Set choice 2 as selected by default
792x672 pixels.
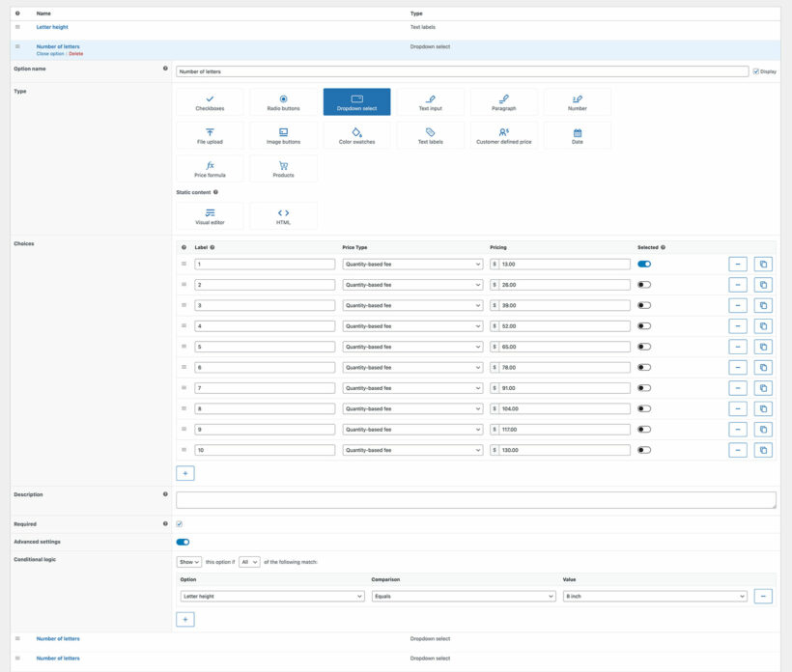pos(644,285)
